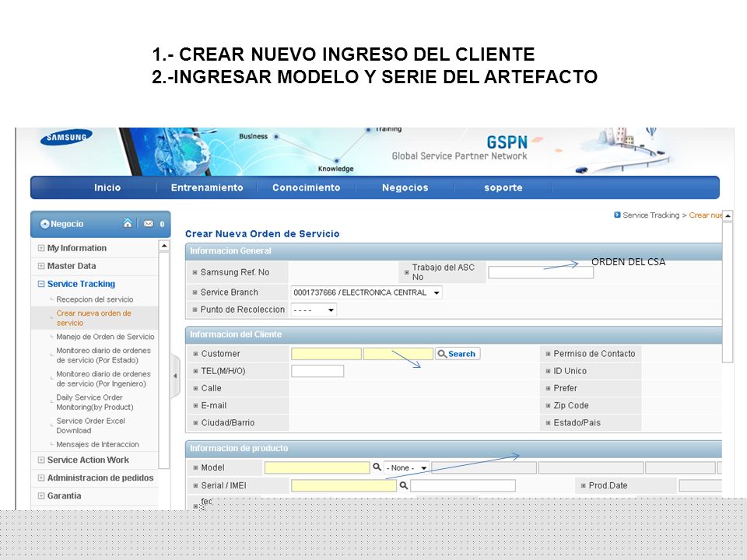The width and height of the screenshot is (747, 560).
Task: Collapse the sidebar with the left arrow handle
Action: pyautogui.click(x=175, y=376)
